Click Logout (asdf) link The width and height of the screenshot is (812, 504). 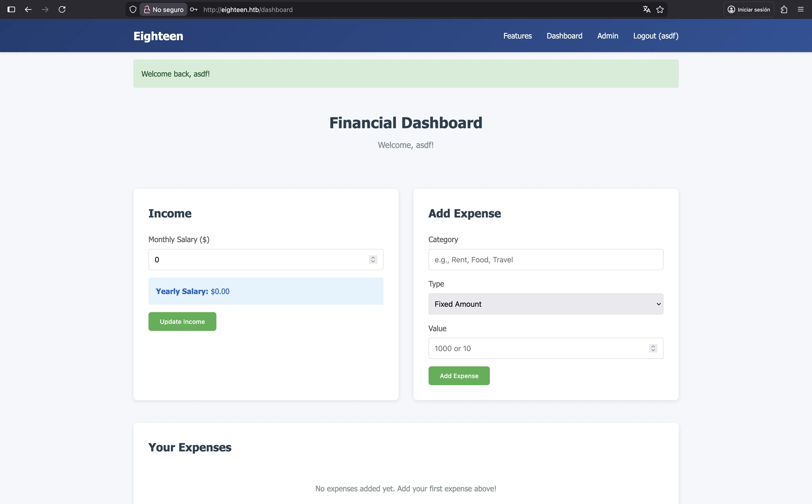656,36
